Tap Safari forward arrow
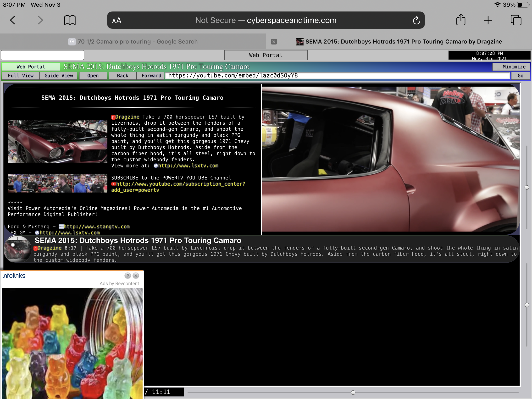Screen dimensions: 532x399 click(x=40, y=20)
